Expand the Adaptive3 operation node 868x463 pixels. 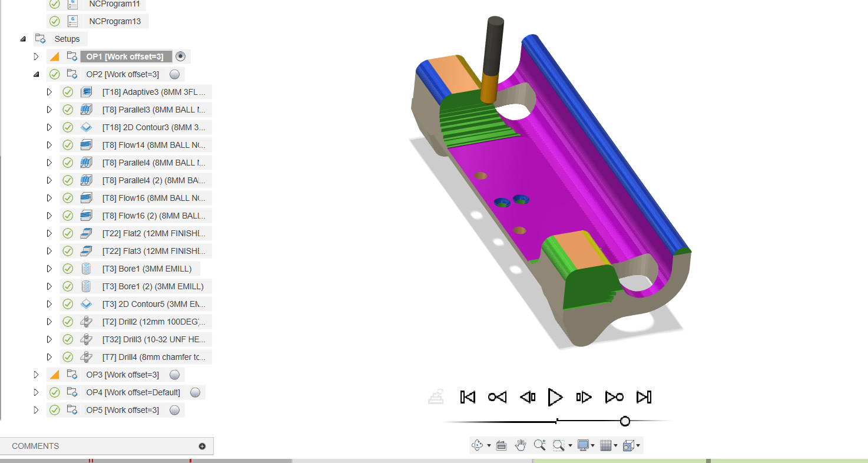click(x=49, y=92)
